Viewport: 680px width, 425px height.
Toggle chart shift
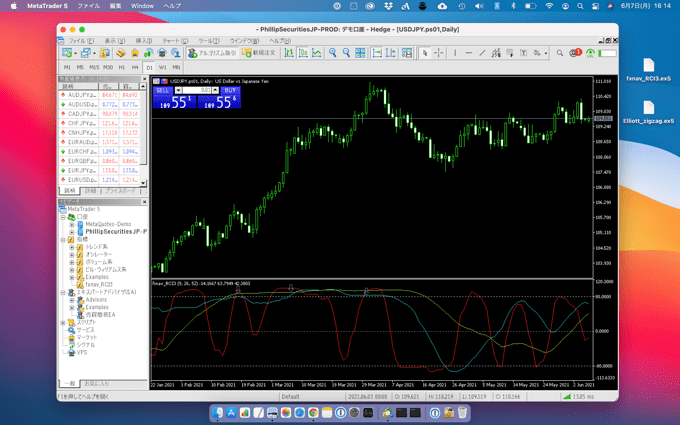(x=391, y=53)
